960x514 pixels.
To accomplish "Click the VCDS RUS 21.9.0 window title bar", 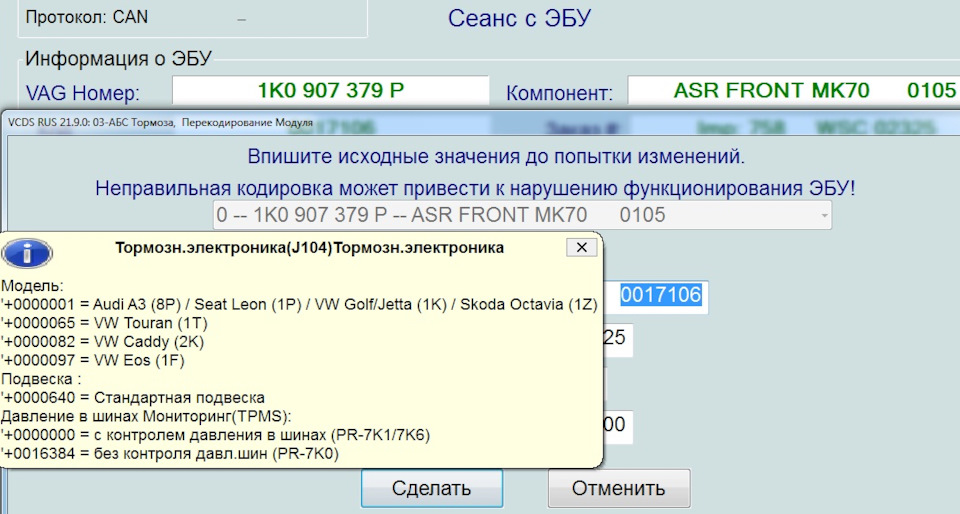I will 480,122.
